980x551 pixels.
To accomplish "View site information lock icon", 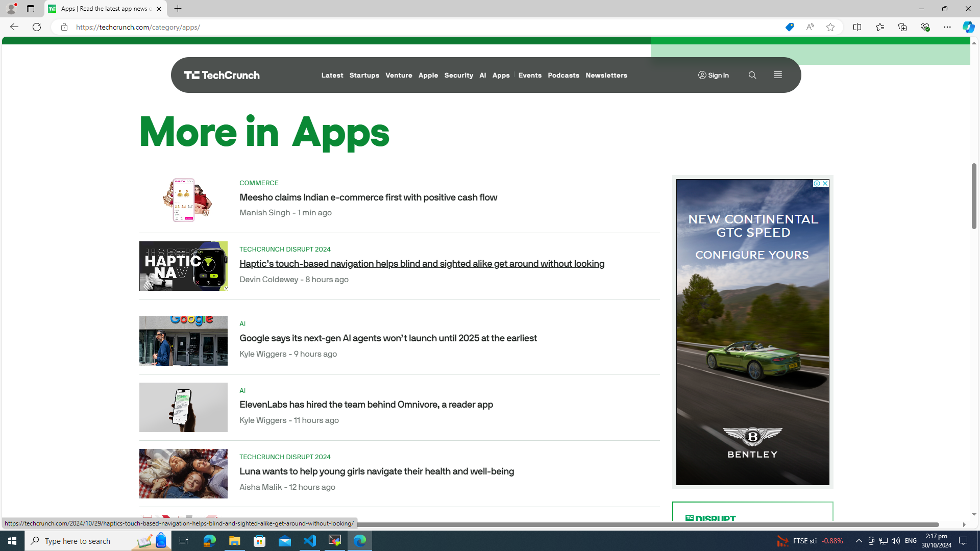I will coord(64,27).
